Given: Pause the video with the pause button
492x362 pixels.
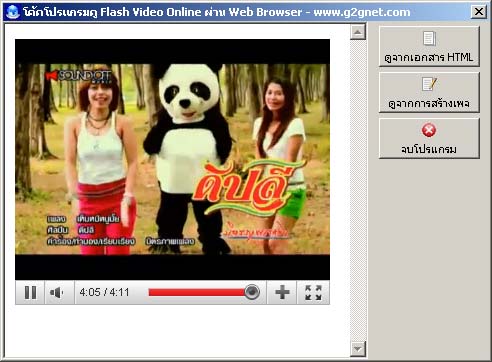Looking at the screenshot, I should [30, 293].
